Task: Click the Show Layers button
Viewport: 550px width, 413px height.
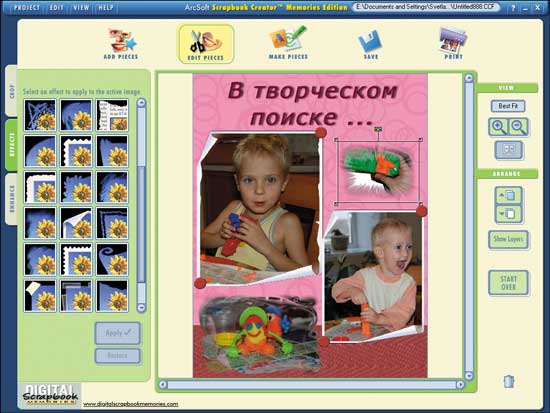Action: [x=508, y=239]
